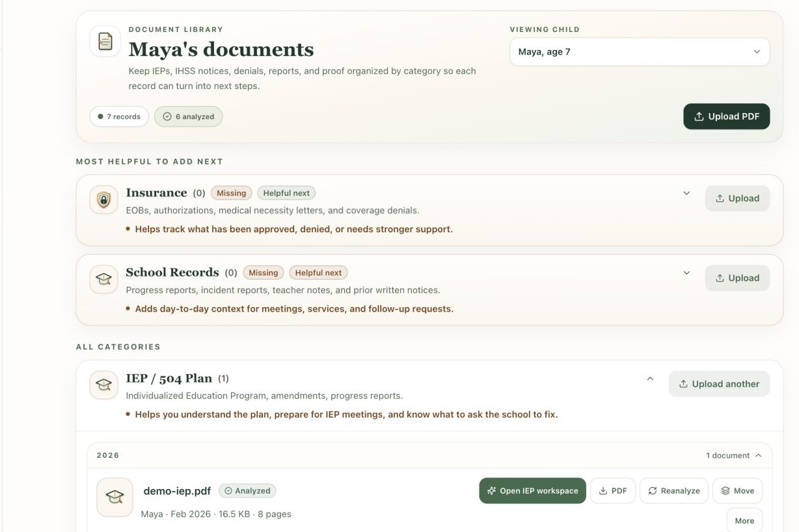Click the School Records category heading

pos(172,273)
